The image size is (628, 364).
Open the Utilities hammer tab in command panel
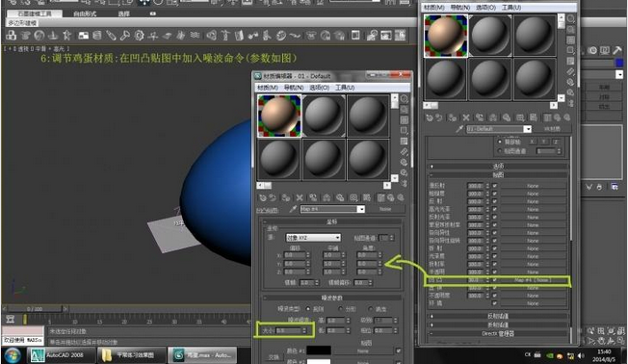pyautogui.click(x=617, y=50)
